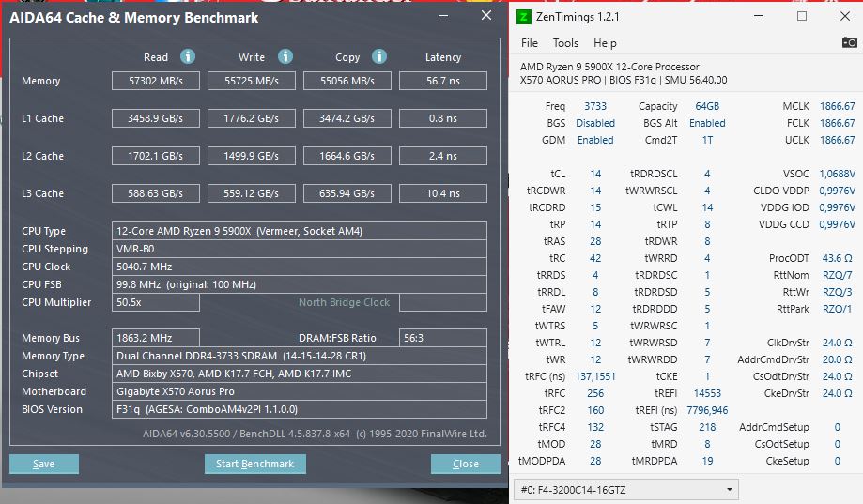Image resolution: width=863 pixels, height=504 pixels.
Task: Minimize the ZenTimings window
Action: tap(759, 16)
